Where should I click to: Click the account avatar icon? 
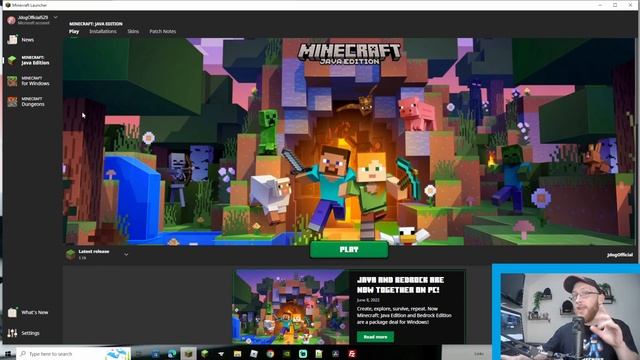click(11, 20)
